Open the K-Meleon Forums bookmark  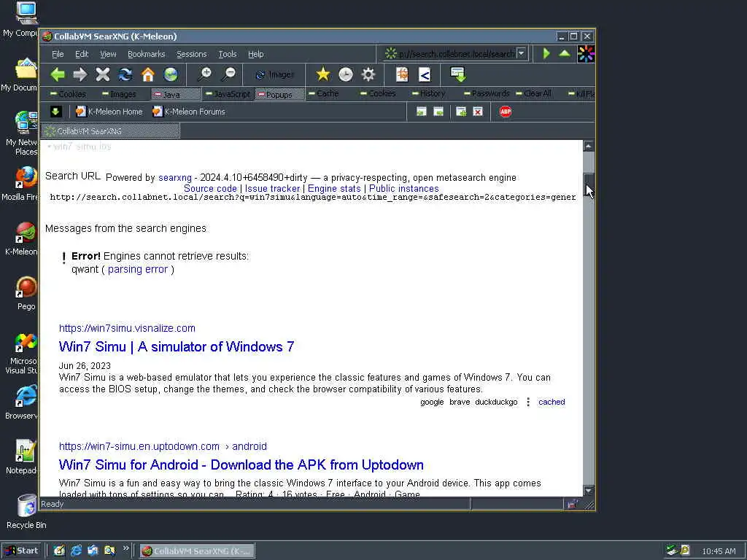tap(189, 112)
